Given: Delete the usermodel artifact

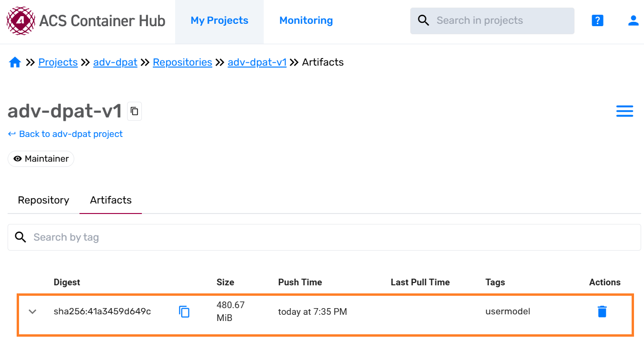Looking at the screenshot, I should [602, 312].
